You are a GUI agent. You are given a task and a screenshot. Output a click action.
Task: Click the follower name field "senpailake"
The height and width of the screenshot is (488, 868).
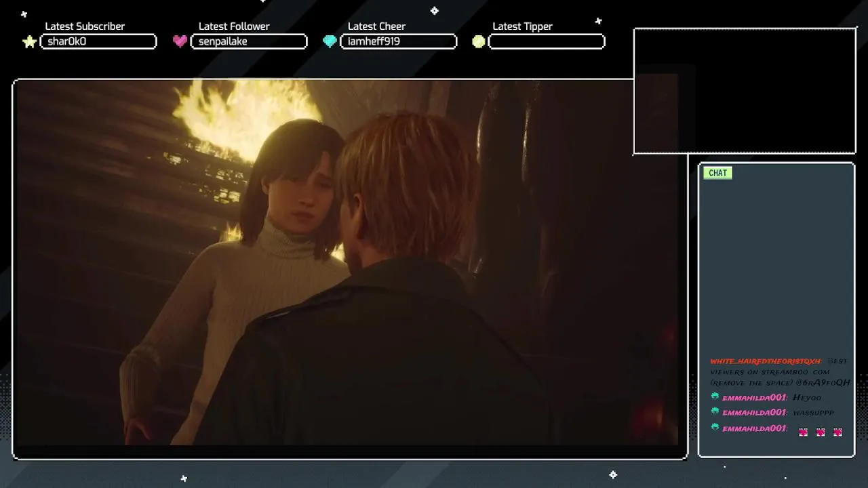[x=249, y=42]
